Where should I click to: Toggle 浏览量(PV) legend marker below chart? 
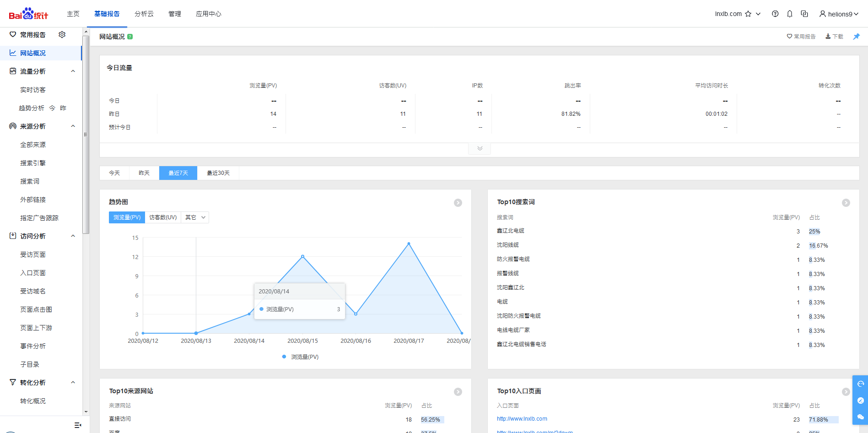pyautogui.click(x=284, y=357)
